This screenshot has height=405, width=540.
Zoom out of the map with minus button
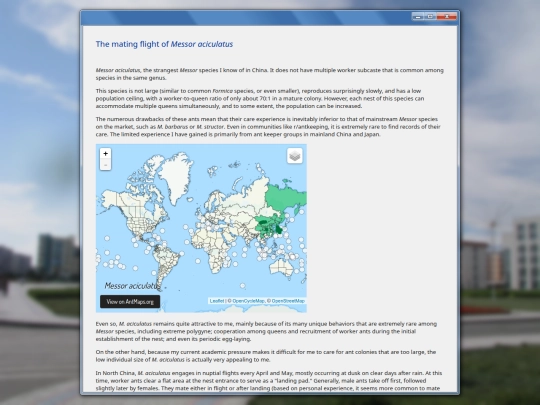point(105,165)
